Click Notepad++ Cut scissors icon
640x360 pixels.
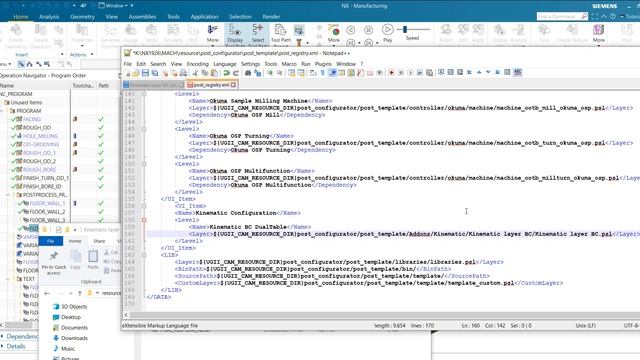coord(196,73)
